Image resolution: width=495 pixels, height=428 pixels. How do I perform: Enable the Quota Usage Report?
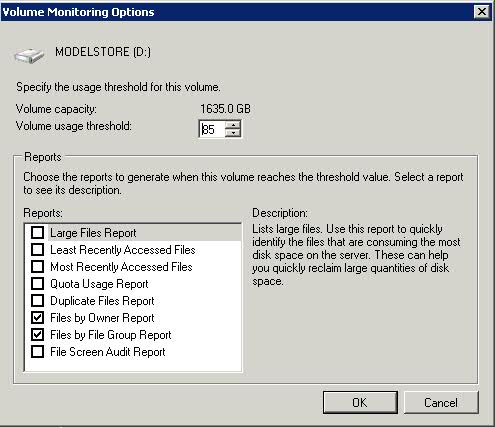tap(37, 283)
